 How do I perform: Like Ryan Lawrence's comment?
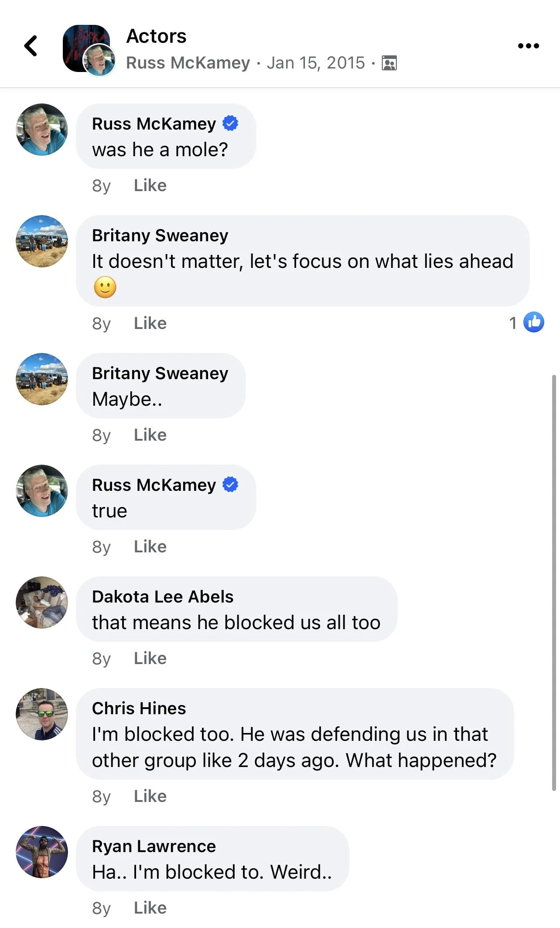150,908
